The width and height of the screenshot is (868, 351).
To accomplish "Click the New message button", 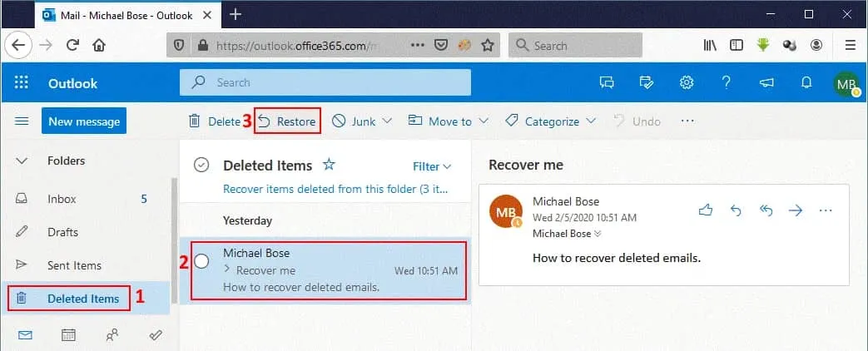I will (83, 121).
